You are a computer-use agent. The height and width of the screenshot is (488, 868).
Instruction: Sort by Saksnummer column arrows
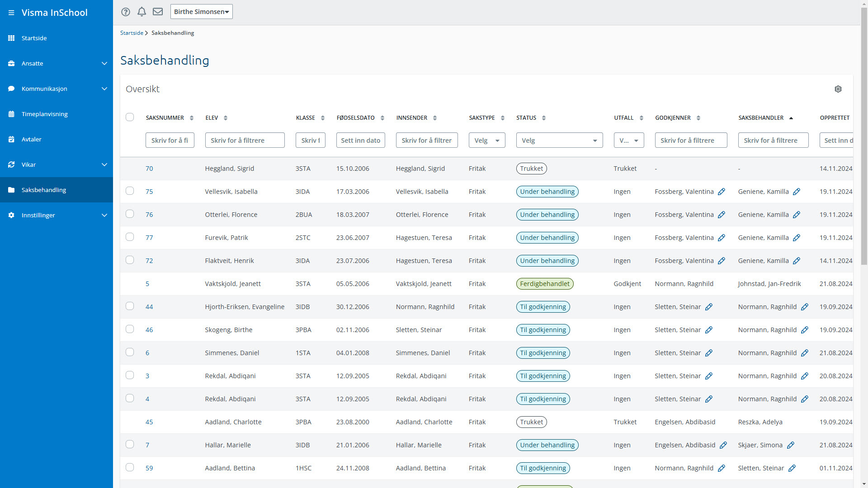[x=192, y=118]
